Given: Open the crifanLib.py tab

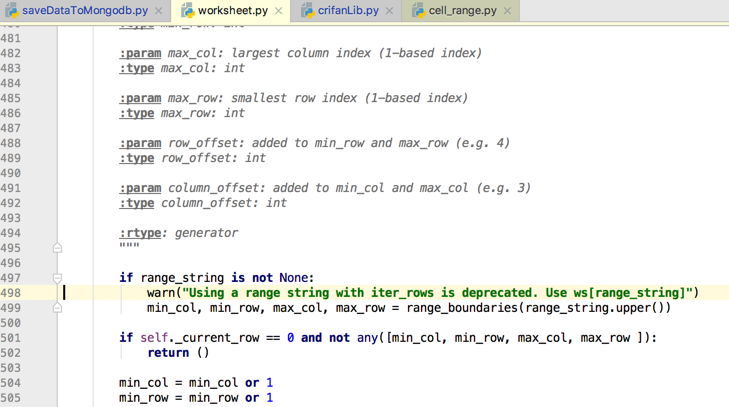Looking at the screenshot, I should [348, 10].
